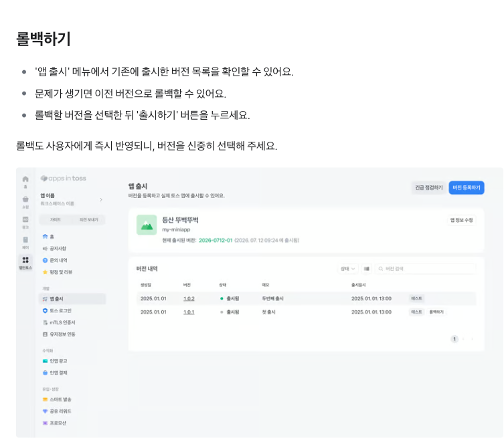Screen dimensions: 504x442
Task: Select the 토스 로그인 menu item
Action: pyautogui.click(x=60, y=311)
